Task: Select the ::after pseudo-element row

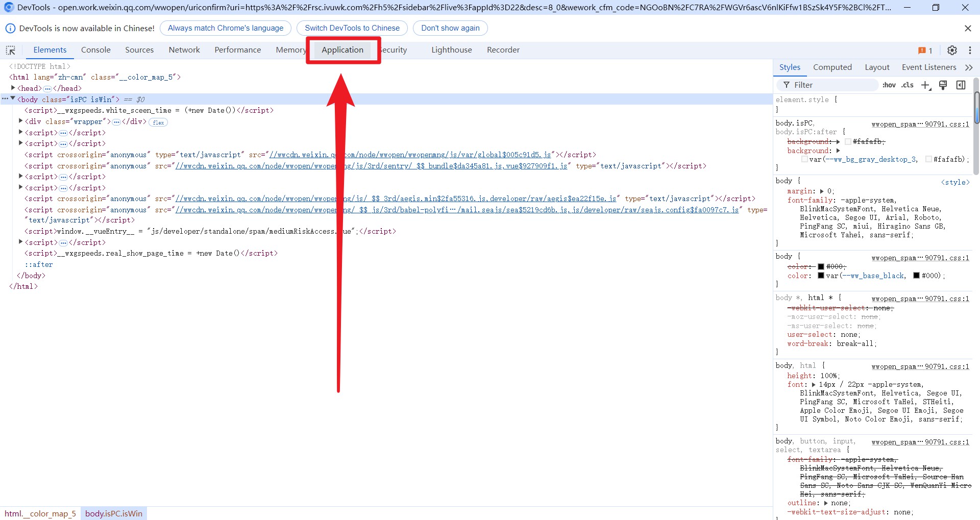Action: point(39,265)
